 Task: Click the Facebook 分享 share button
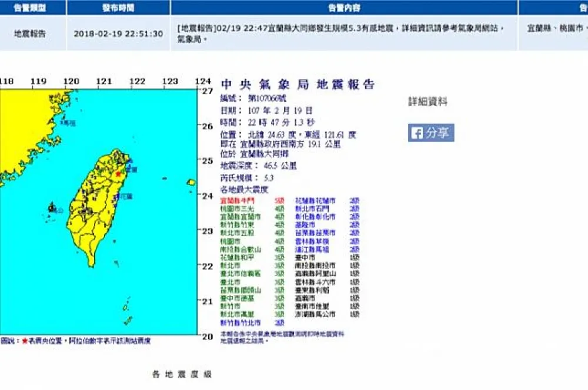(431, 133)
